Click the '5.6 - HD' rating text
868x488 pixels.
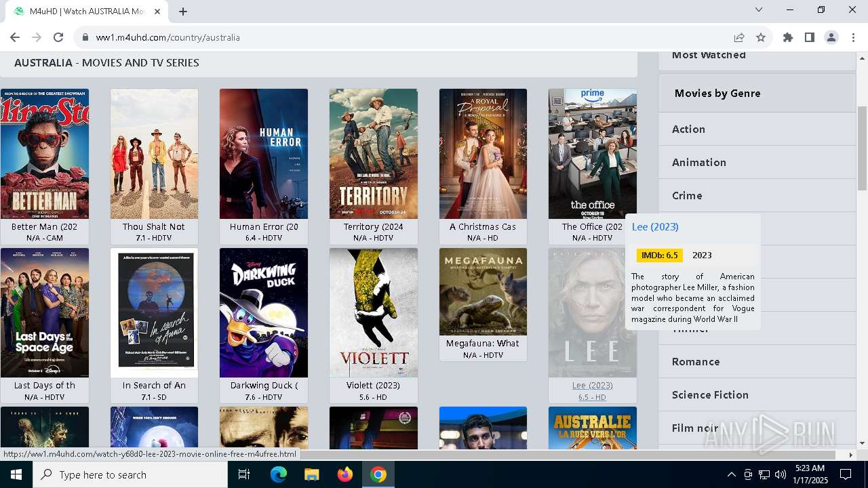tap(374, 397)
